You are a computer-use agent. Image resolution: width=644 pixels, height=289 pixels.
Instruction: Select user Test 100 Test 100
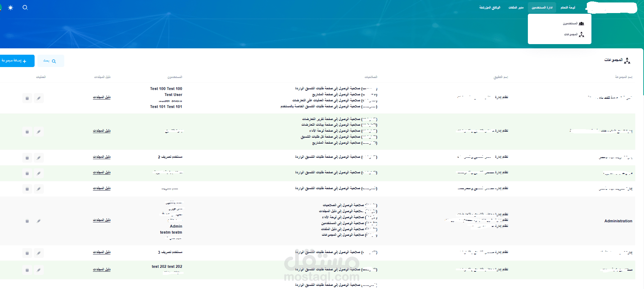pyautogui.click(x=166, y=89)
